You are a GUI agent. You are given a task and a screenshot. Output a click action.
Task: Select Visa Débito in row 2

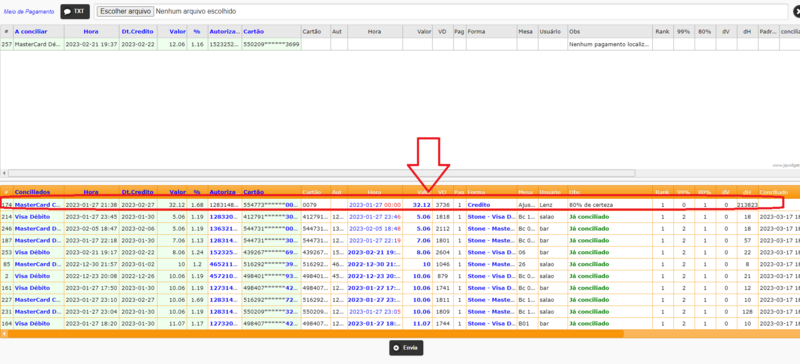tap(38, 276)
